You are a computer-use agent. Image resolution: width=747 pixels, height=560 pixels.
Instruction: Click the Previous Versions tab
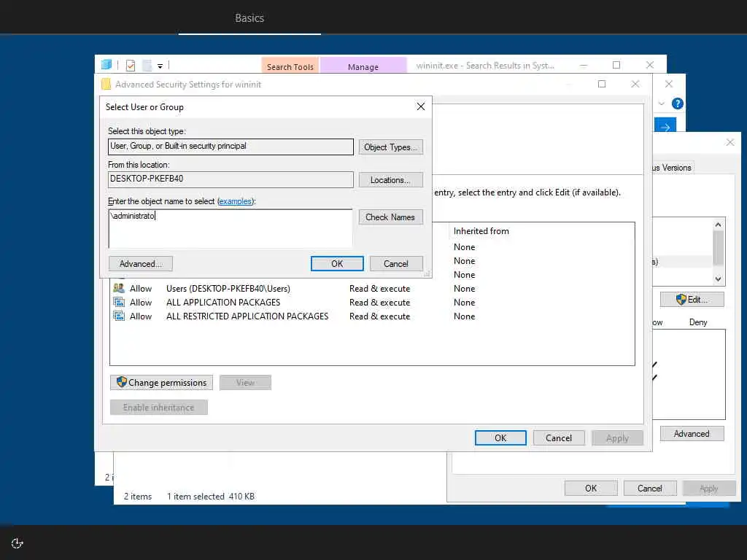(672, 168)
